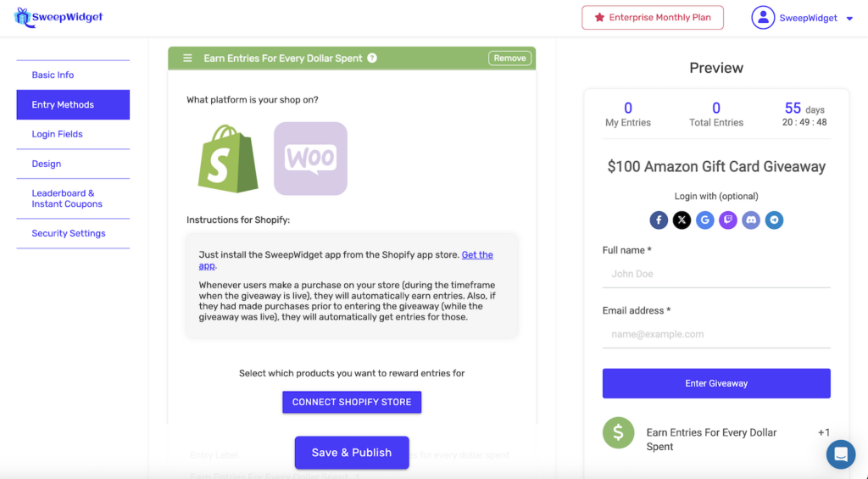The width and height of the screenshot is (868, 479).
Task: Click the help question mark icon
Action: click(x=372, y=58)
